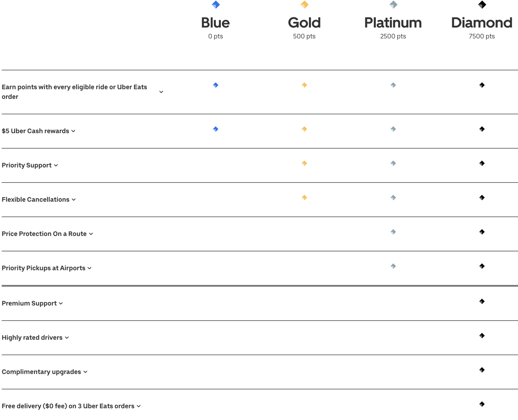Click Platinum diamond in Price Protection row
This screenshot has width=518, height=420.
click(393, 232)
